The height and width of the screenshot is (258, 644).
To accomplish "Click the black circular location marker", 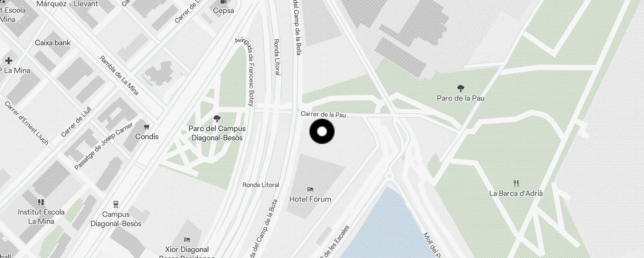I will [322, 131].
